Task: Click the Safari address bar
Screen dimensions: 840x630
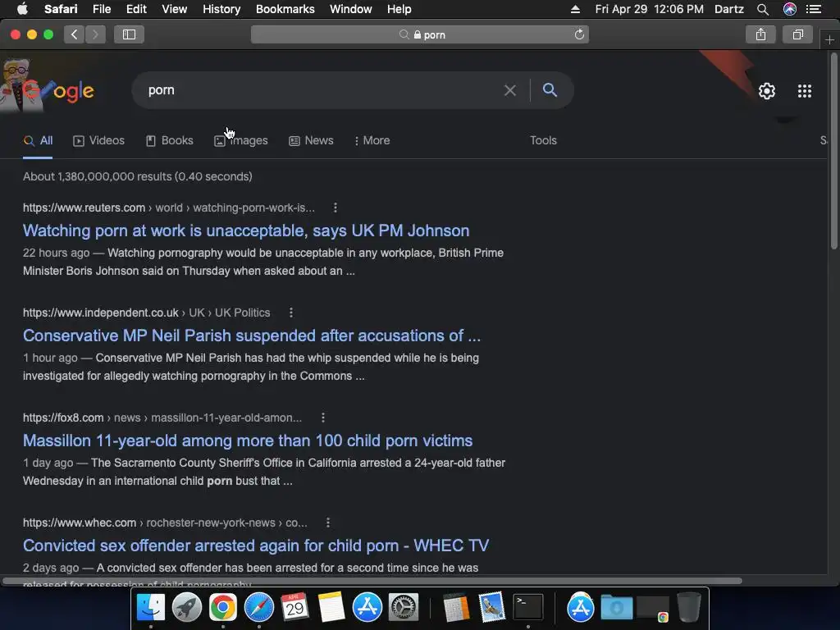Action: click(419, 34)
